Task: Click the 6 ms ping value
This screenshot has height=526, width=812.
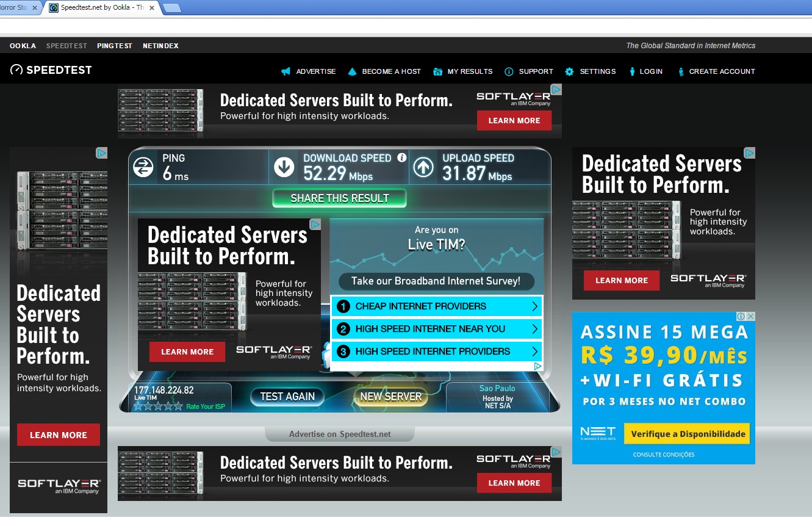Action: (176, 175)
